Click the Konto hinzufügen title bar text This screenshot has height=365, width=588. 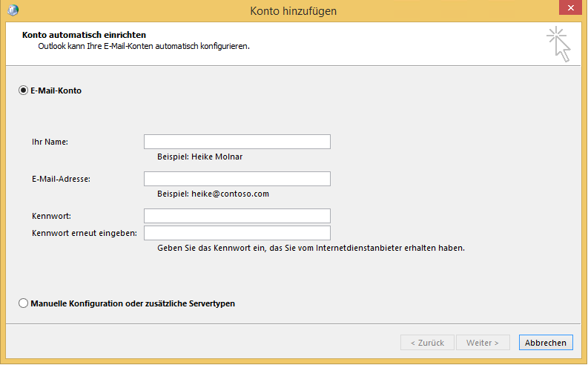pos(294,10)
